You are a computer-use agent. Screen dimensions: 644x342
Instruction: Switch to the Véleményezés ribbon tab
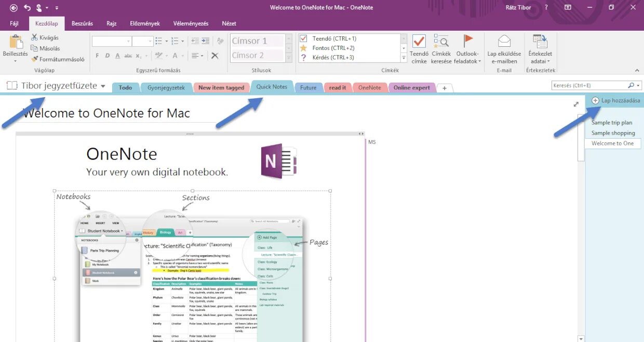191,23
